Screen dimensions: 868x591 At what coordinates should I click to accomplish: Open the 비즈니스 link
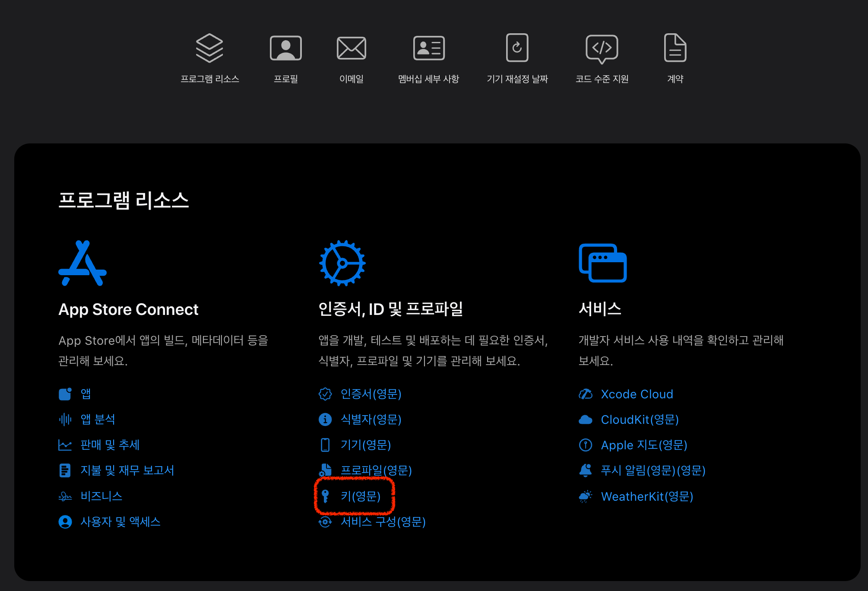click(x=101, y=496)
